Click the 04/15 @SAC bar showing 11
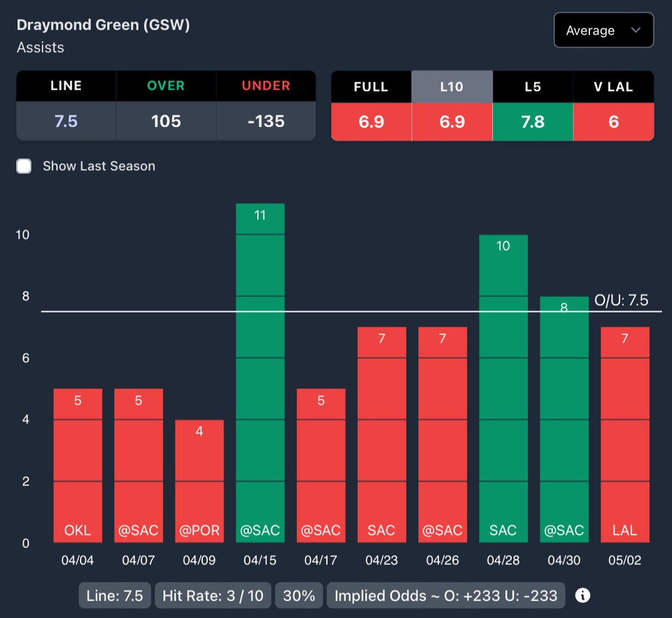 260,373
